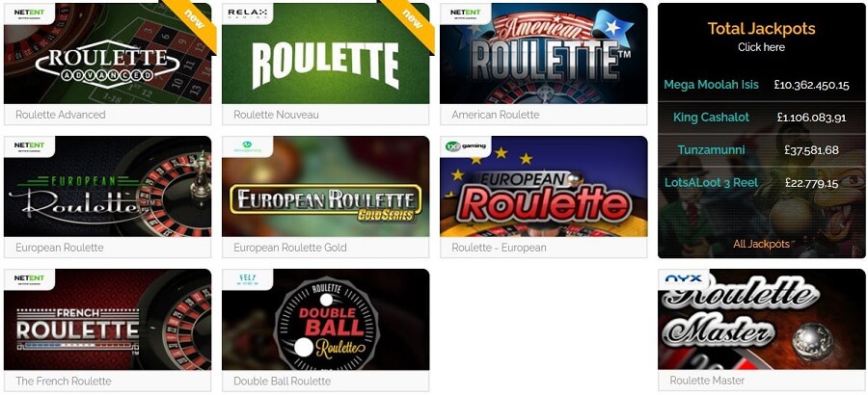Select The French Roulette title label
The height and width of the screenshot is (395, 868).
pos(63,381)
